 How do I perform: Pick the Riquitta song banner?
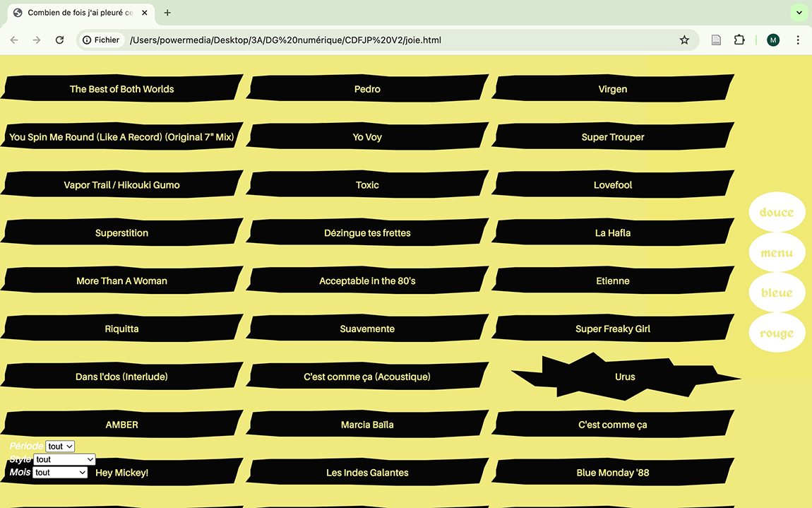click(x=121, y=329)
